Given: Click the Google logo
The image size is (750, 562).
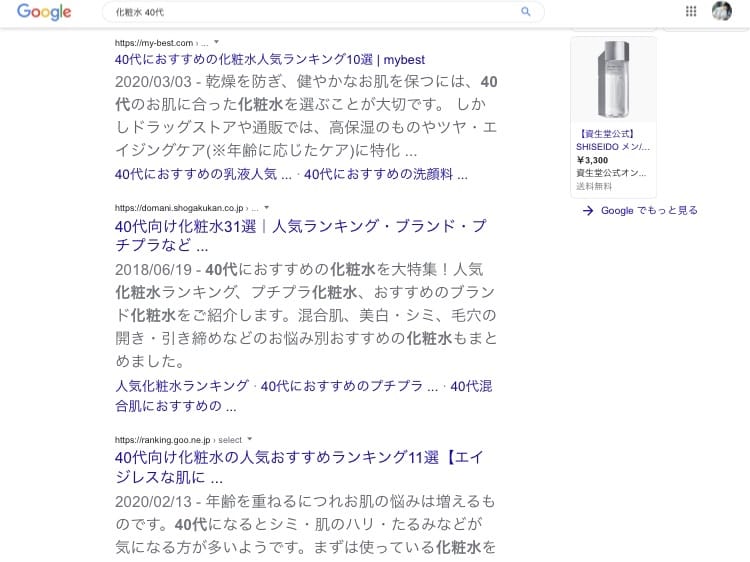Looking at the screenshot, I should [44, 12].
